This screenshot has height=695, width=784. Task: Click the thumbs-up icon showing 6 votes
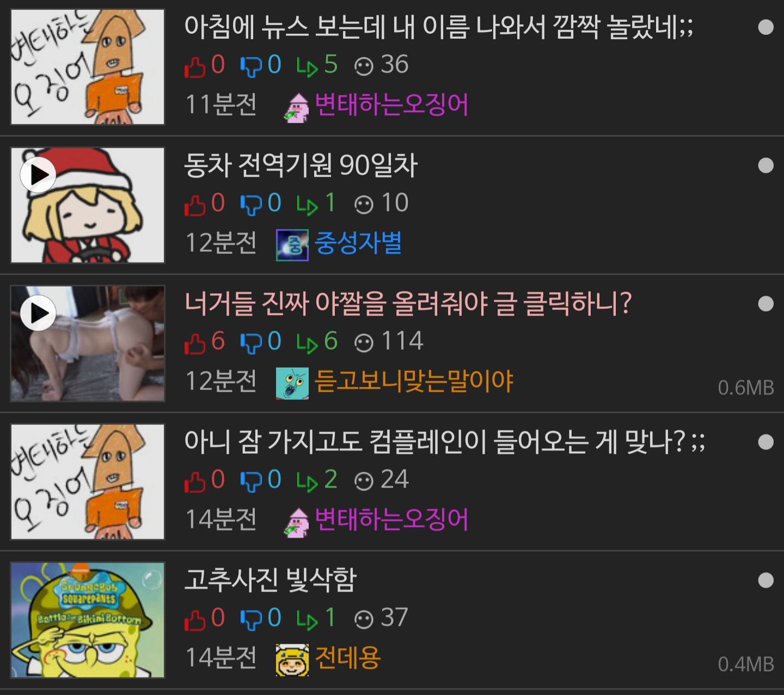point(194,343)
